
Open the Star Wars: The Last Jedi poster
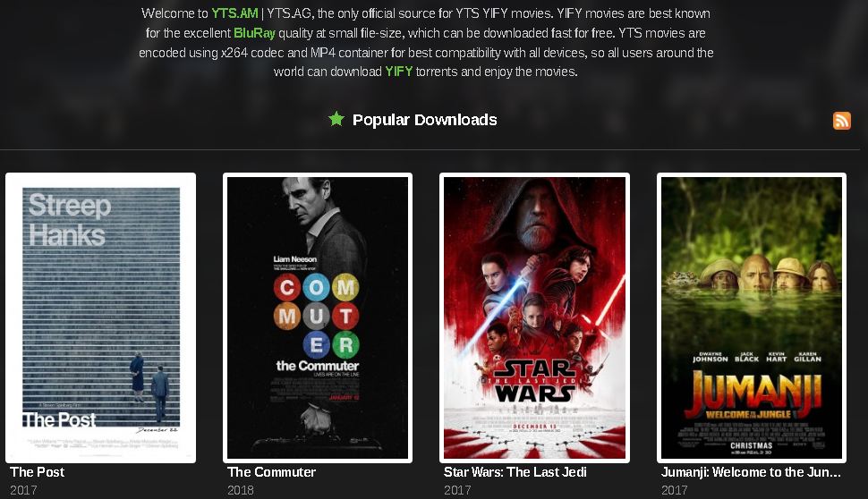pos(535,317)
